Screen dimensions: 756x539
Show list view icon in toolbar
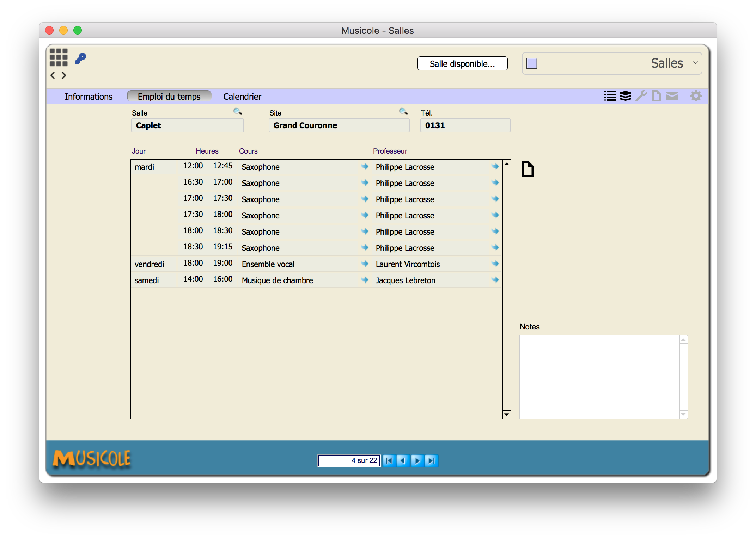point(610,96)
